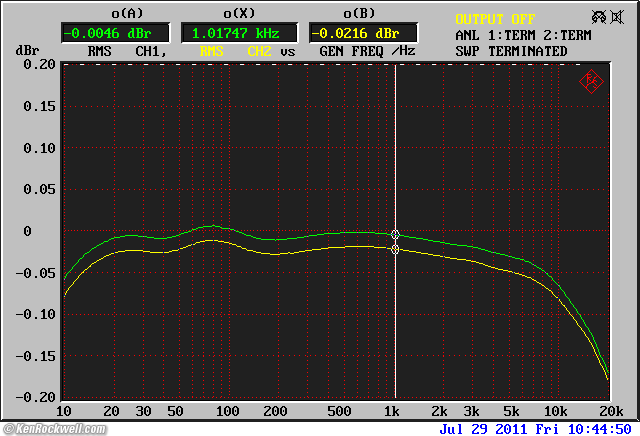Click the o(B) cursor circle on yellow trace
This screenshot has height=436, width=640.
(x=396, y=249)
